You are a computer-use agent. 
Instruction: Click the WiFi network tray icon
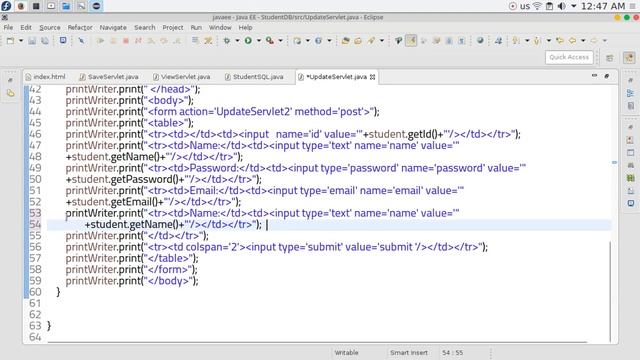point(537,6)
